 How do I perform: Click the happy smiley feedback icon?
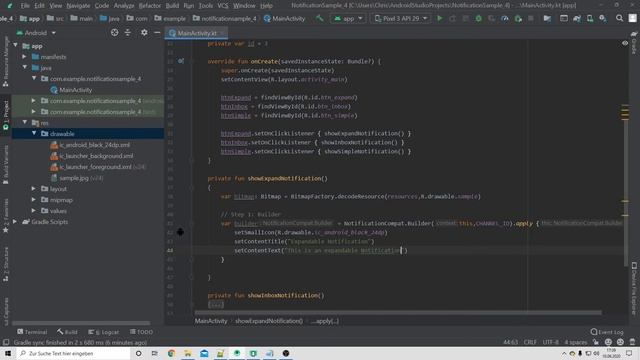608,342
